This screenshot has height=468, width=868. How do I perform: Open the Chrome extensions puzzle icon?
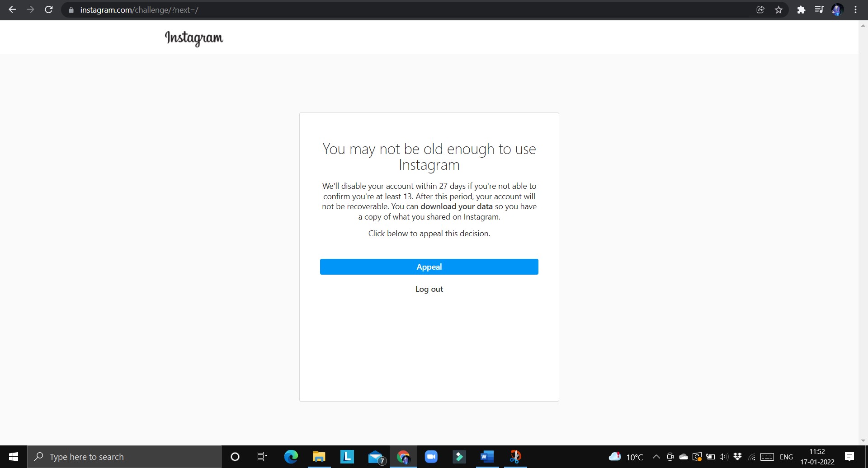pyautogui.click(x=801, y=9)
